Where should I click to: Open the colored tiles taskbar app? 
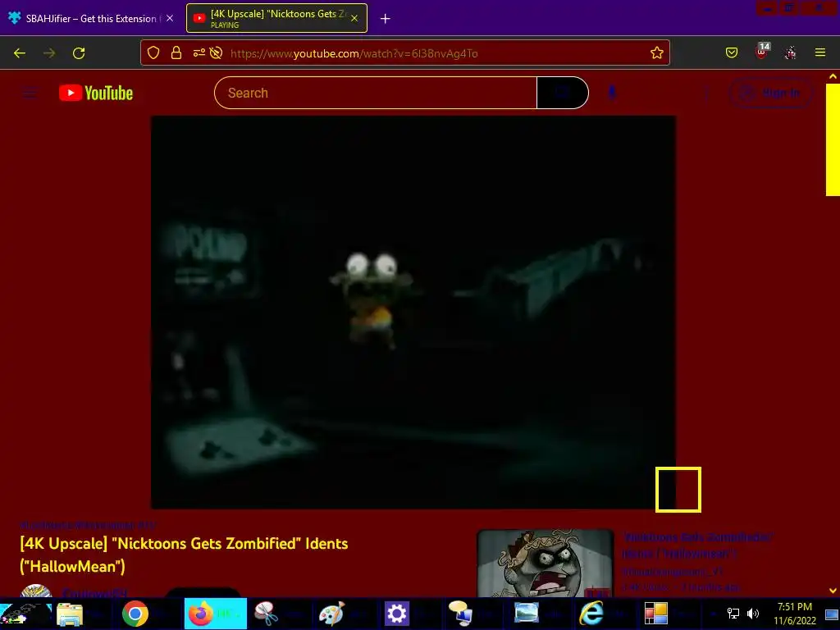pos(655,614)
